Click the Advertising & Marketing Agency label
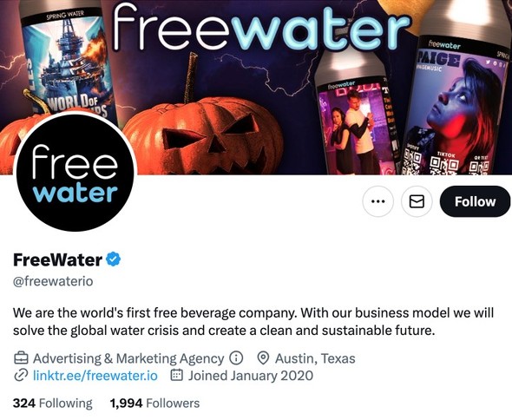The width and height of the screenshot is (512, 420). coord(128,358)
